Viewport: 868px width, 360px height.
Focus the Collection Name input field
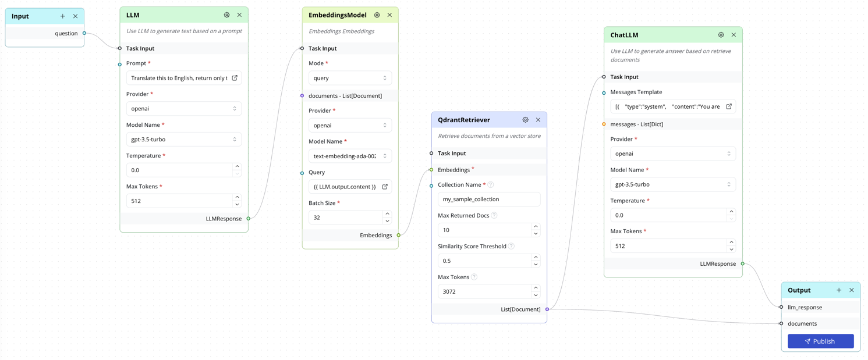pos(489,199)
